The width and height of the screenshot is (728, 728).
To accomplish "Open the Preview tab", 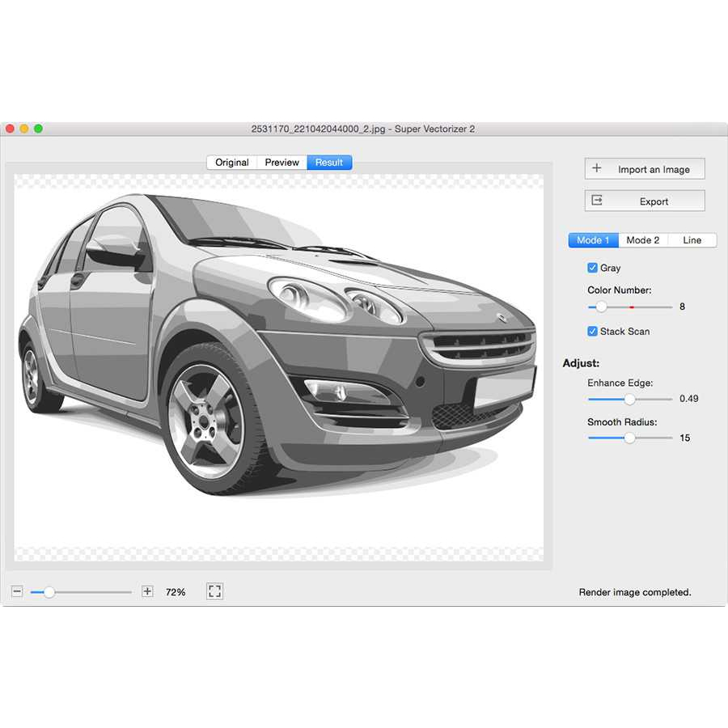I will pos(282,163).
